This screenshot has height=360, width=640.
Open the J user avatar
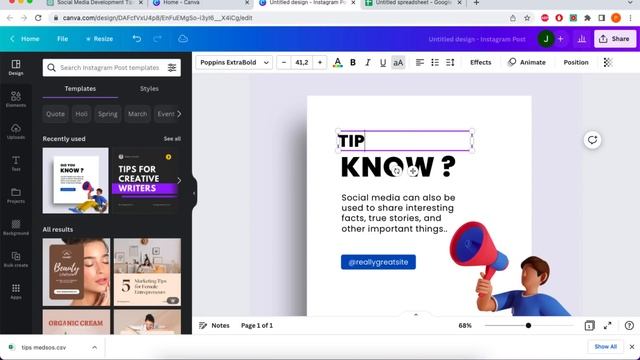point(546,39)
